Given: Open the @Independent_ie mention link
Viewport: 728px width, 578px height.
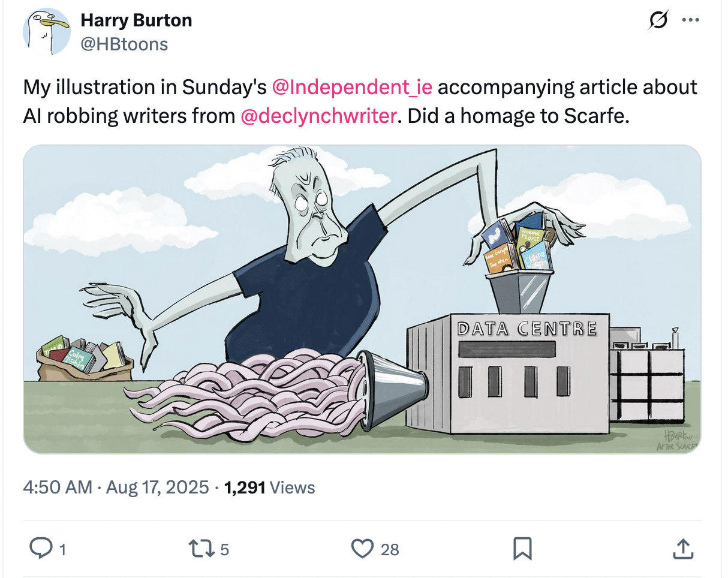Looking at the screenshot, I should [x=352, y=88].
